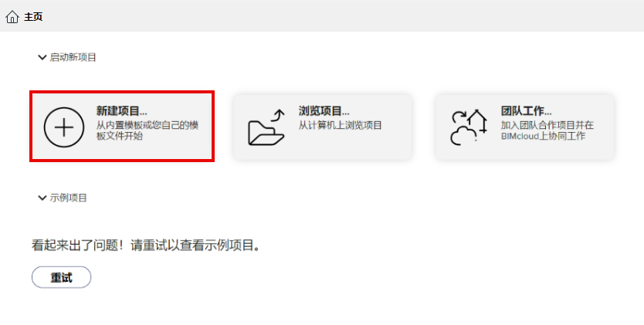The image size is (644, 325).
Task: Collapse the 示例项目 section chevron
Action: [42, 198]
